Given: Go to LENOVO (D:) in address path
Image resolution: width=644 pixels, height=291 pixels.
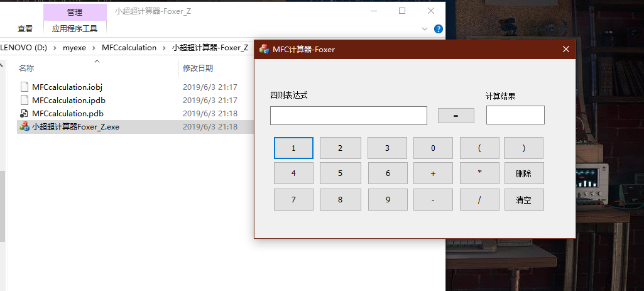Looking at the screenshot, I should 23,48.
